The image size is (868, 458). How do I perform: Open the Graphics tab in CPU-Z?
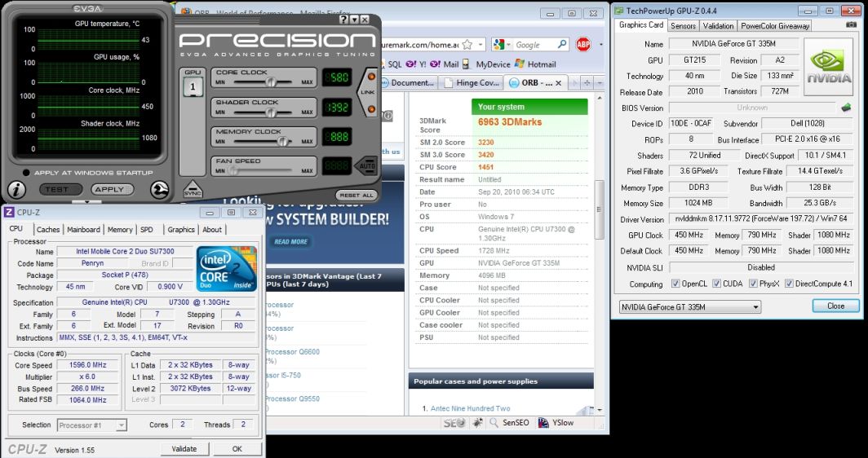[x=181, y=230]
